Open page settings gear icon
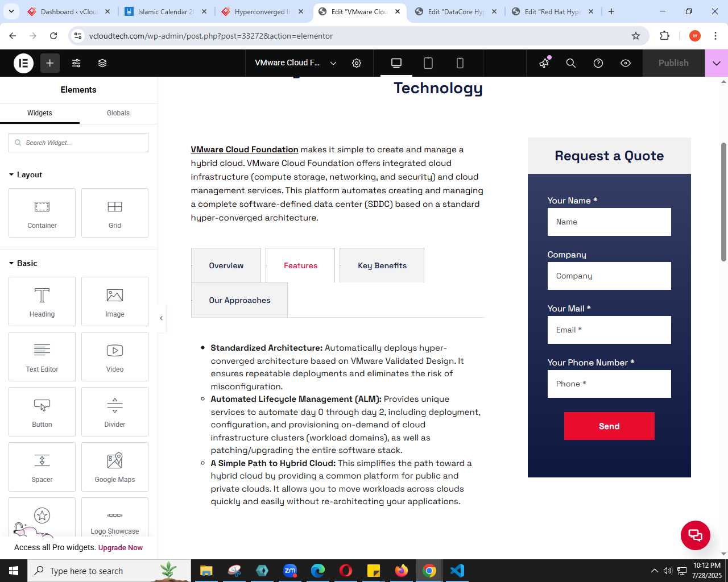728x582 pixels. click(357, 63)
